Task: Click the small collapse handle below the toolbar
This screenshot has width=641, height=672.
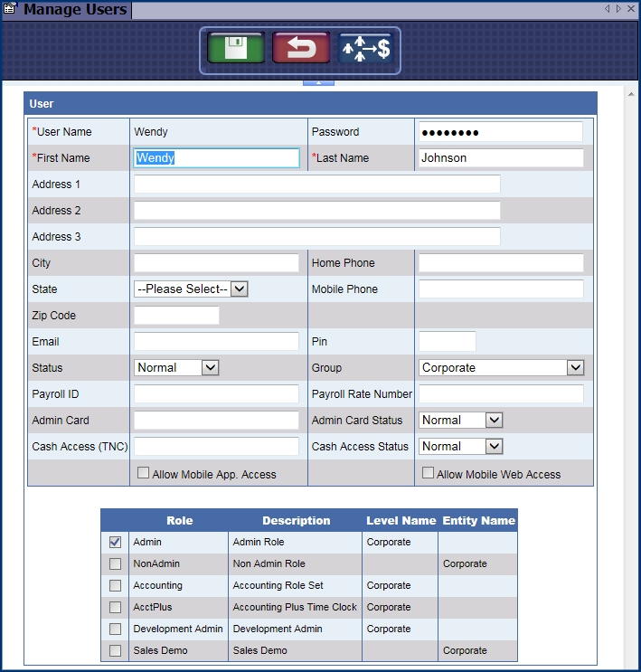Action: tap(318, 82)
